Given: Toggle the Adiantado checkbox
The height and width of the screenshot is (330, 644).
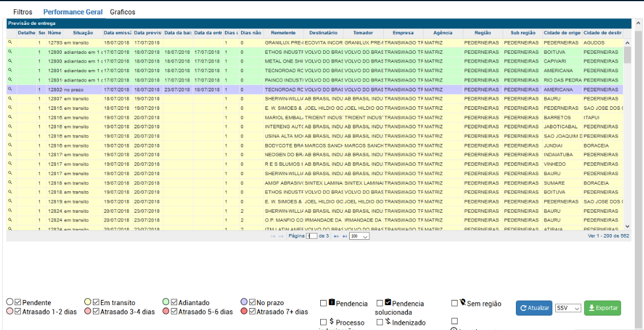Looking at the screenshot, I should [x=174, y=302].
